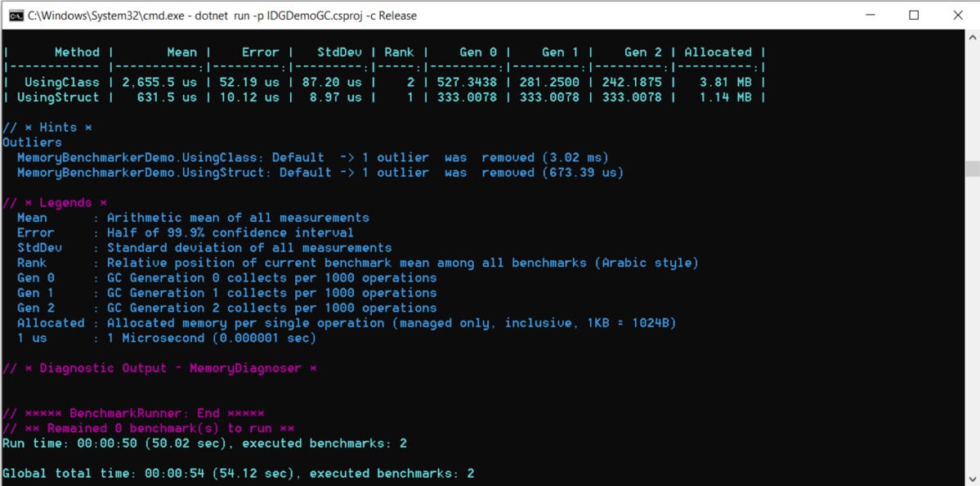This screenshot has width=980, height=486.
Task: Click the '// * Hints *' heading
Action: click(x=47, y=128)
